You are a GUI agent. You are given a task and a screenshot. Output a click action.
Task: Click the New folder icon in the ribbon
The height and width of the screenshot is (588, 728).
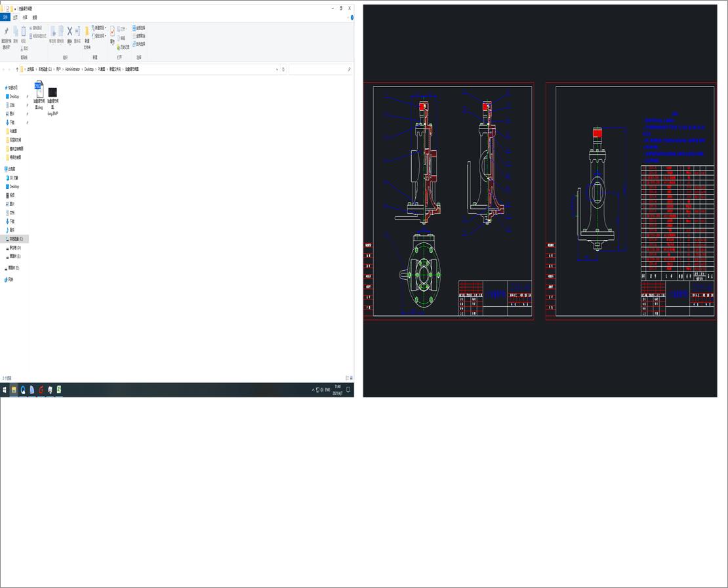pos(87,32)
